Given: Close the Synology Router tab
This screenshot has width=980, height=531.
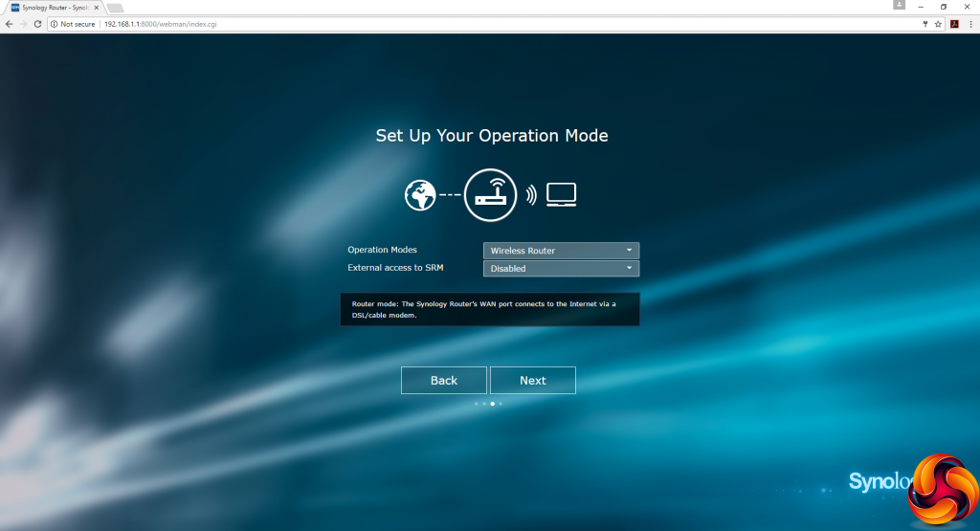Looking at the screenshot, I should (x=97, y=8).
